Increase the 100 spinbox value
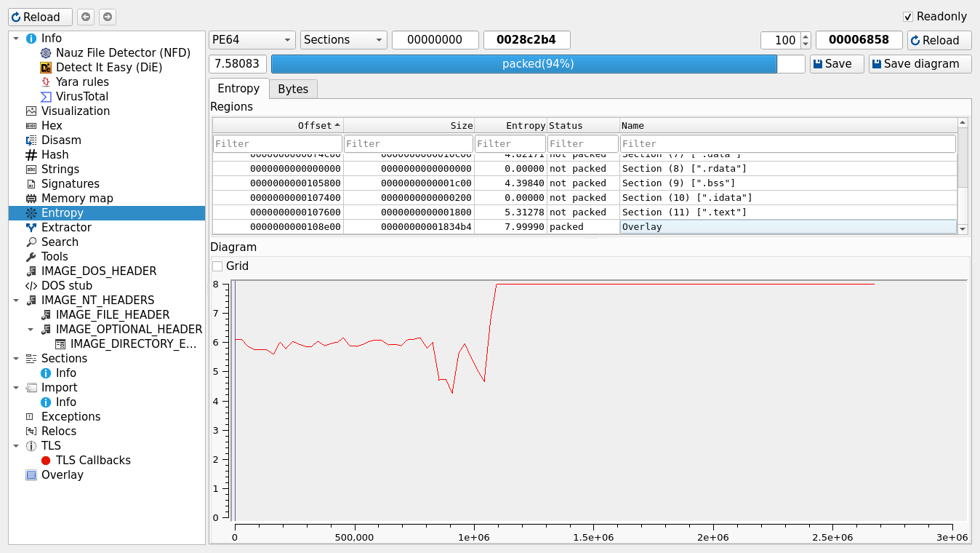 [806, 36]
